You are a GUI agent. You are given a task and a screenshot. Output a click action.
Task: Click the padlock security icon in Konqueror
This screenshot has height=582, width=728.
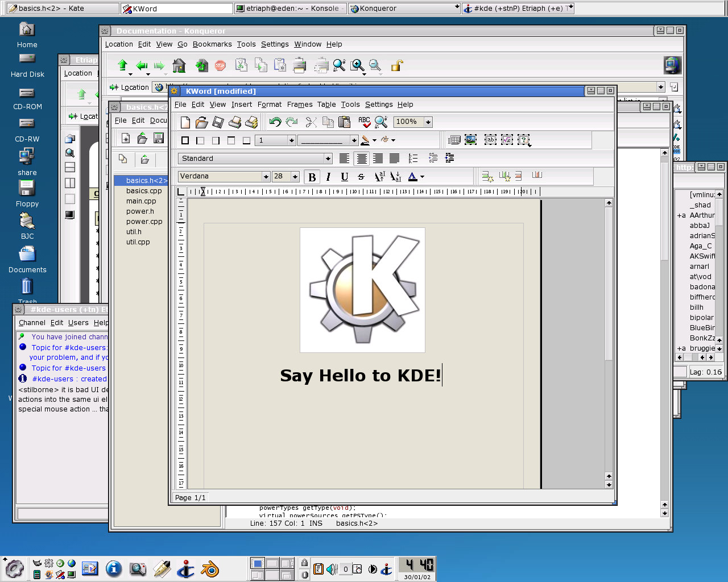(396, 66)
